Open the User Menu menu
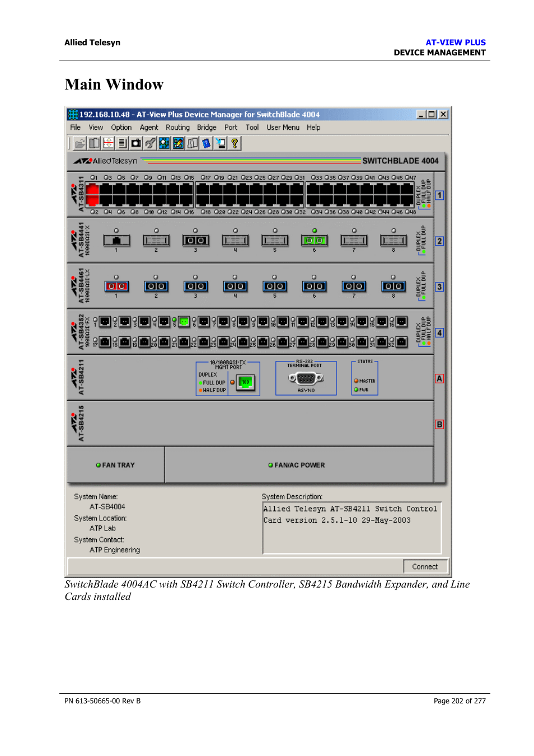The height and width of the screenshot is (756, 534). point(283,128)
